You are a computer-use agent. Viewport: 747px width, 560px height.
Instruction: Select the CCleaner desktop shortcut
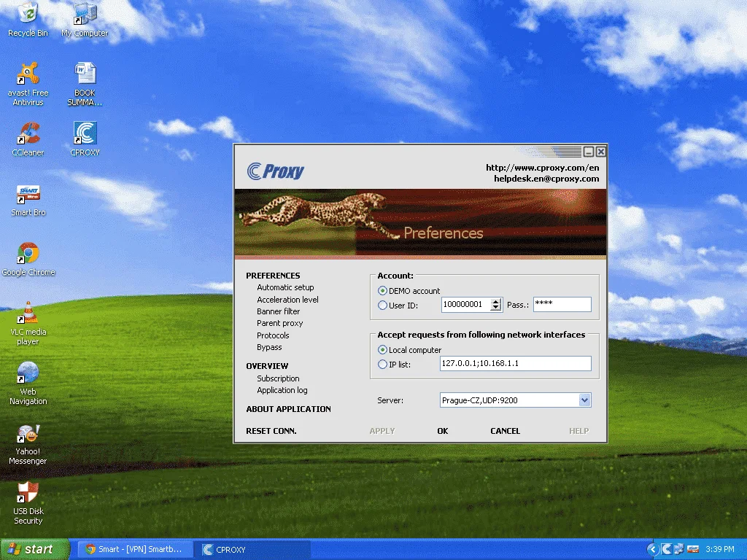pyautogui.click(x=28, y=139)
